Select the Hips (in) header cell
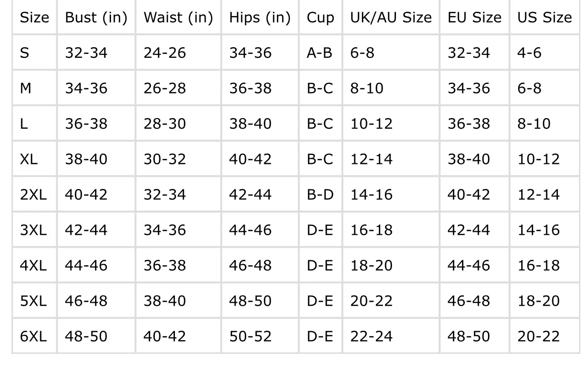 [x=260, y=18]
